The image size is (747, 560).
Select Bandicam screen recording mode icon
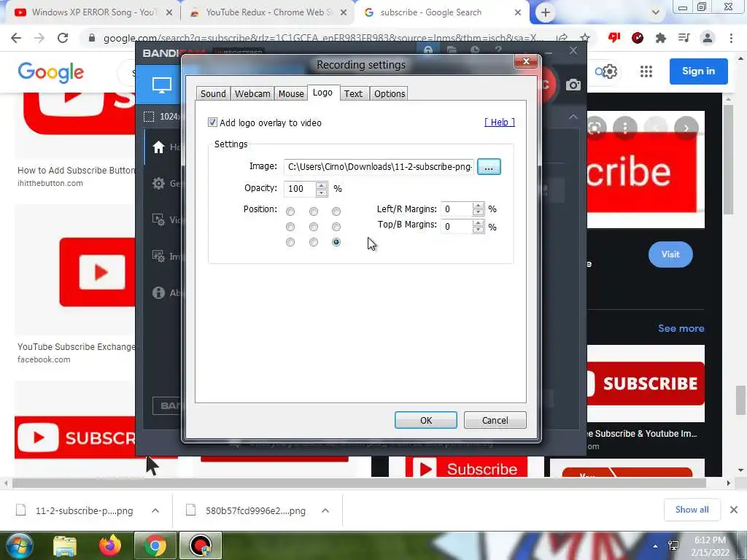tap(162, 85)
